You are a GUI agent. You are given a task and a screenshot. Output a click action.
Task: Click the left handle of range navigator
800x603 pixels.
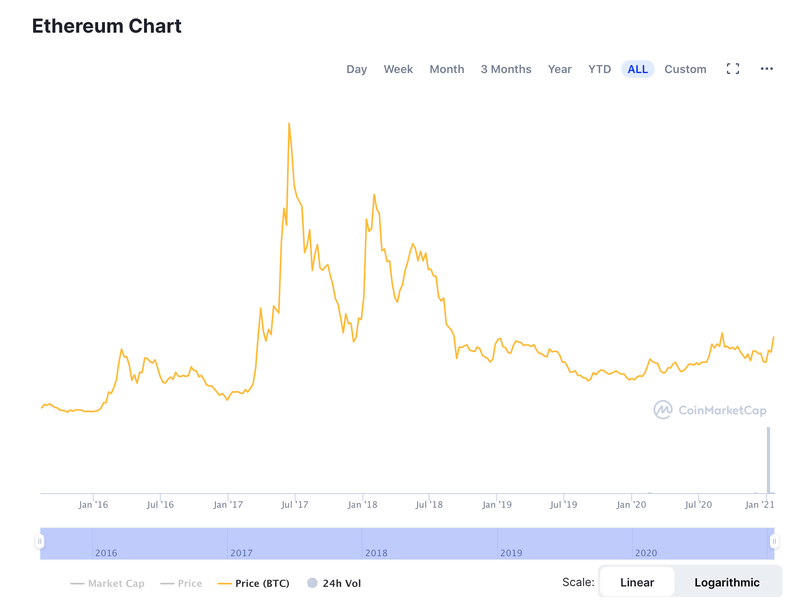click(40, 542)
